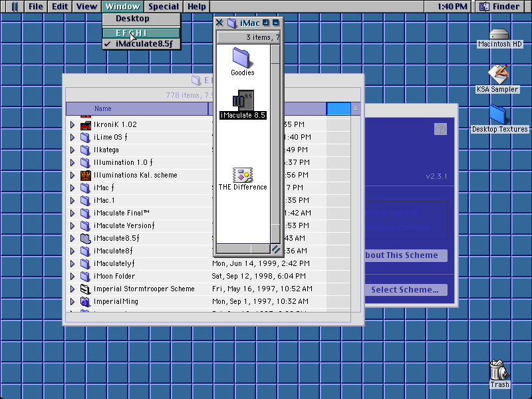Click iMac.1 folder icon
This screenshot has height=399, width=532.
[86, 201]
